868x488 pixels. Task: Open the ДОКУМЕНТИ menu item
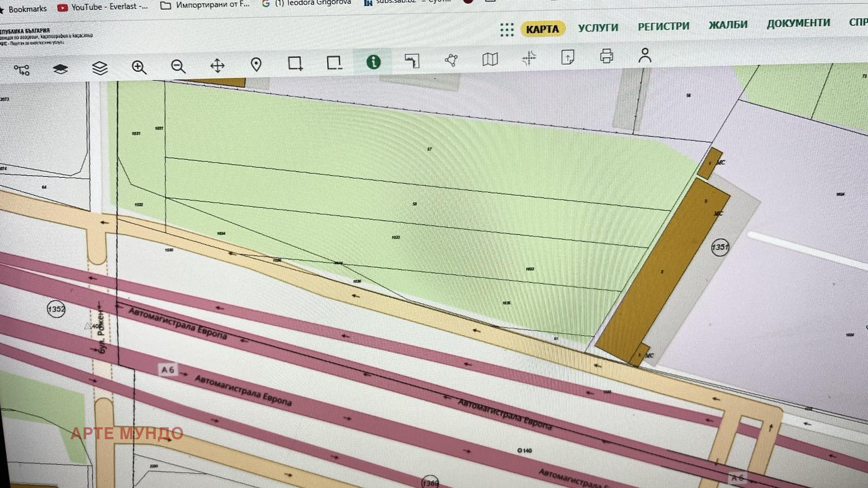click(797, 23)
